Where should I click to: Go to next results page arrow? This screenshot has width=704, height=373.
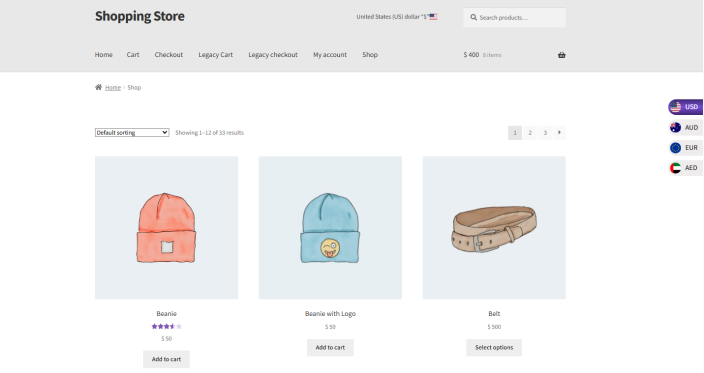559,132
